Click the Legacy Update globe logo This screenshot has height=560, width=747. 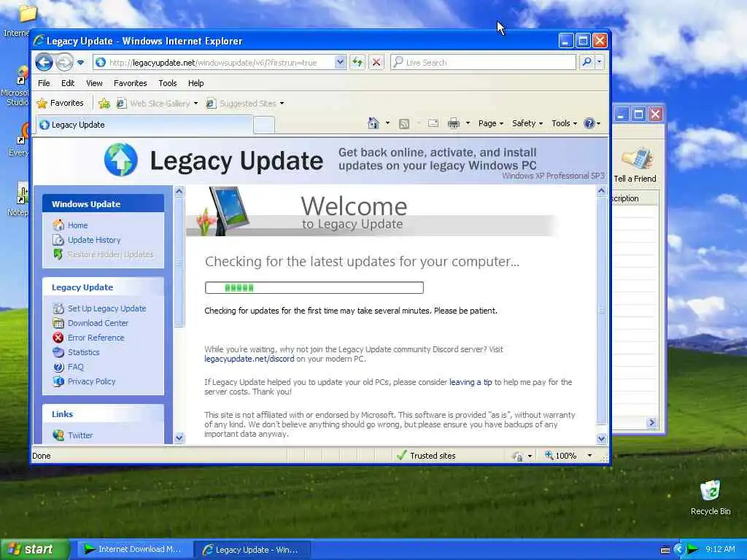[121, 160]
